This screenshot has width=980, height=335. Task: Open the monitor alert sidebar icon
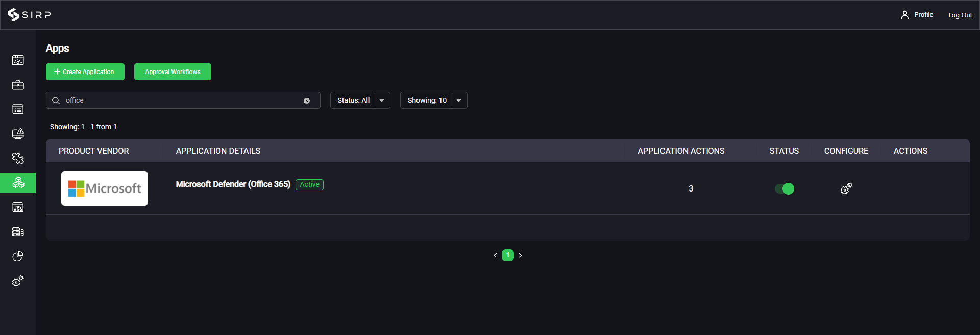18,134
